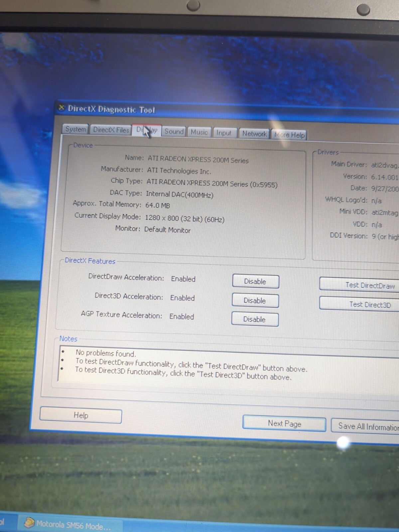Switch to the DirectX Files tab
The width and height of the screenshot is (399, 532).
pos(111,130)
